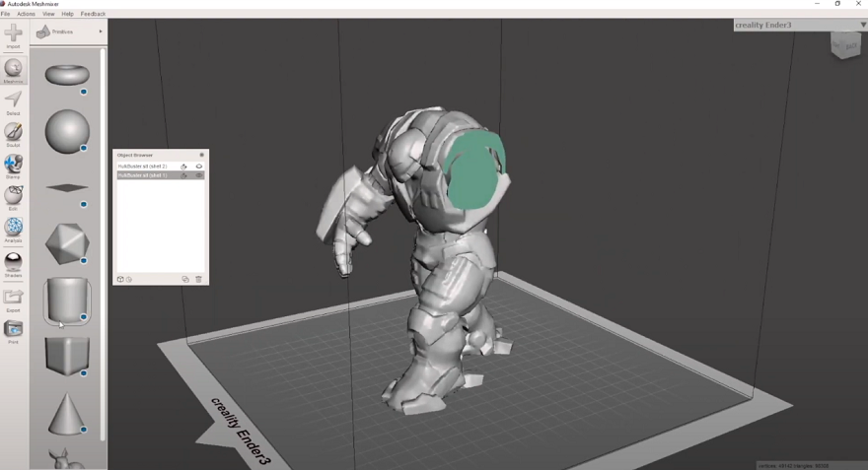
Task: Toggle visibility eye of shell 2
Action: [x=198, y=166]
